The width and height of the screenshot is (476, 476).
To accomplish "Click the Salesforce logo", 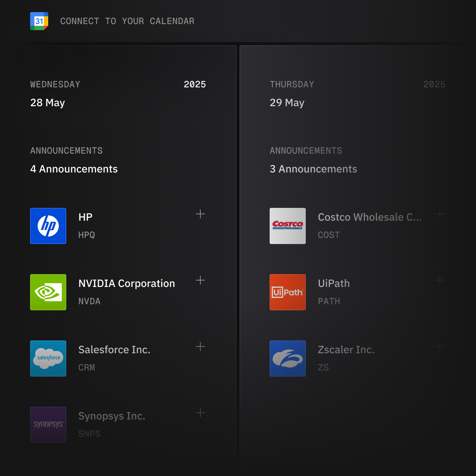I will pyautogui.click(x=48, y=359).
